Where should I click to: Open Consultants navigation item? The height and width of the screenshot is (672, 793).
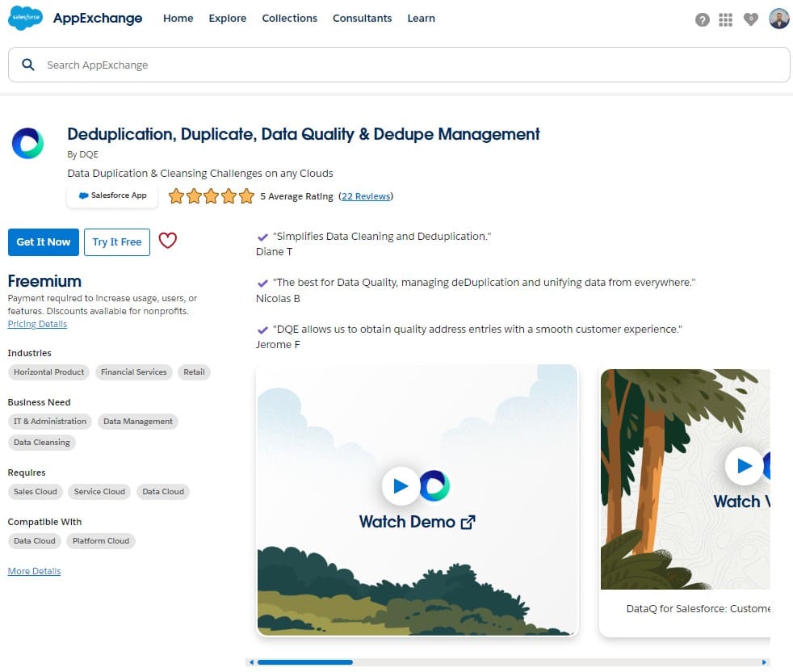click(x=362, y=19)
